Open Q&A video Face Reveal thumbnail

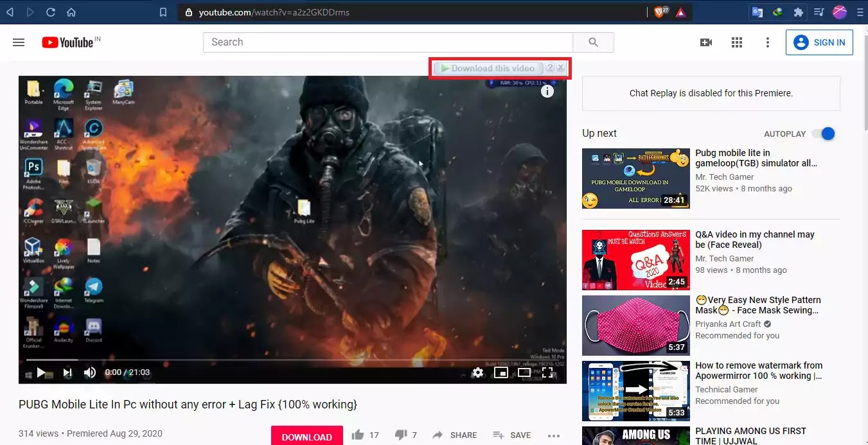635,260
